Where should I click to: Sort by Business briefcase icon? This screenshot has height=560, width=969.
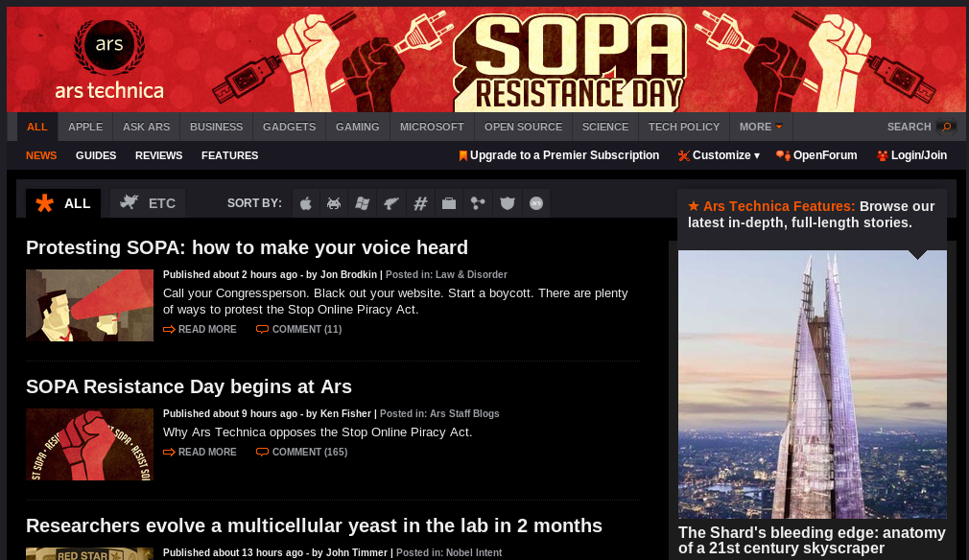(449, 203)
